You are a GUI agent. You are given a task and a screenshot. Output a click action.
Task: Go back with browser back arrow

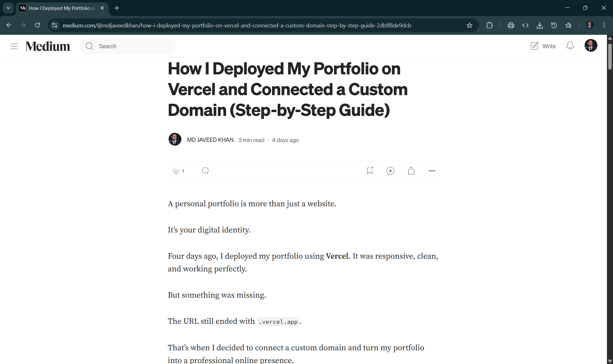click(x=9, y=25)
